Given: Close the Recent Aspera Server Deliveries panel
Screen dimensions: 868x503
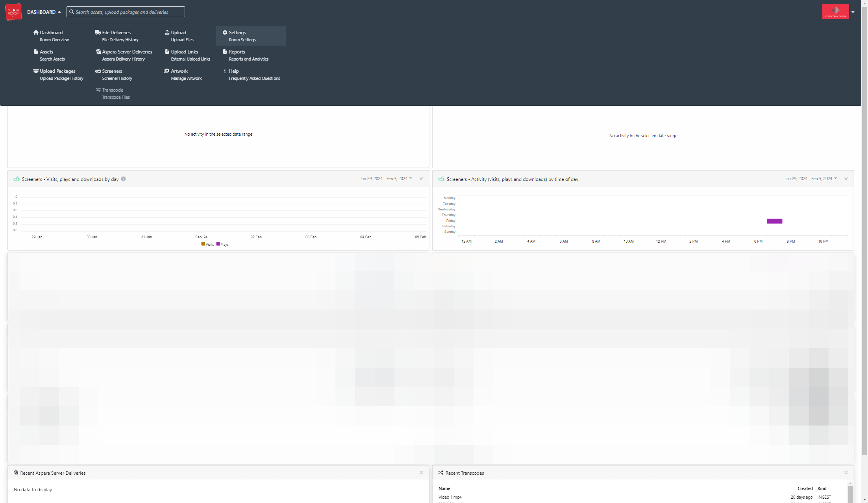Looking at the screenshot, I should (x=421, y=472).
